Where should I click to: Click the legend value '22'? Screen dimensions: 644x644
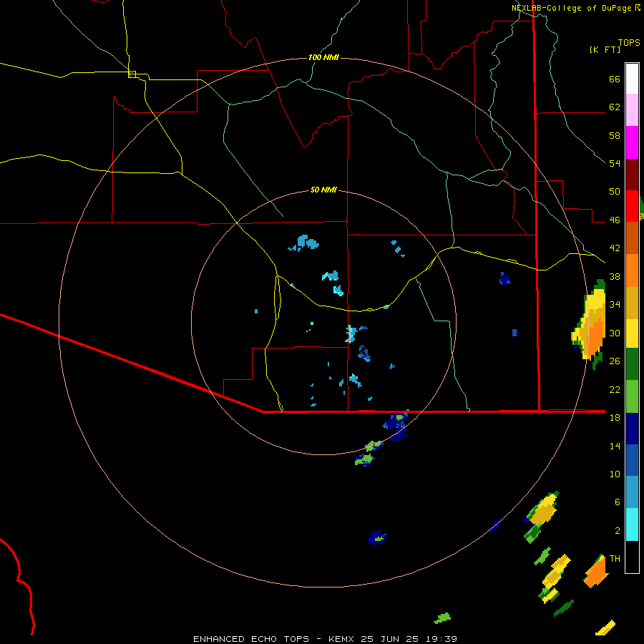point(615,389)
